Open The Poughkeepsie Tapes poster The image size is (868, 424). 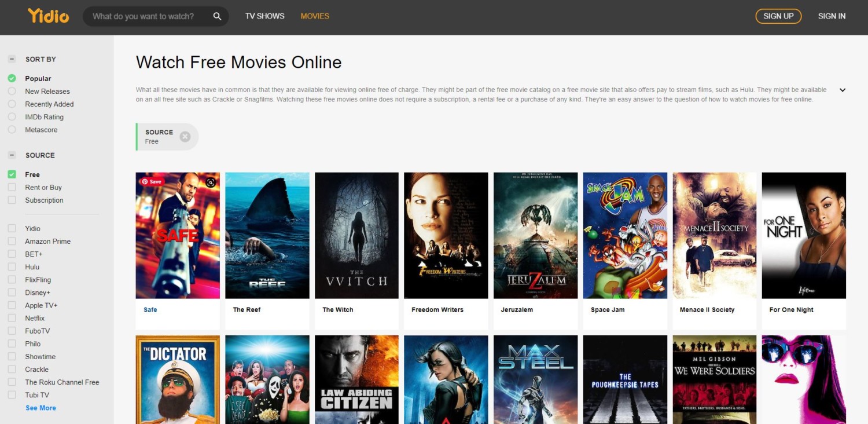(x=625, y=379)
